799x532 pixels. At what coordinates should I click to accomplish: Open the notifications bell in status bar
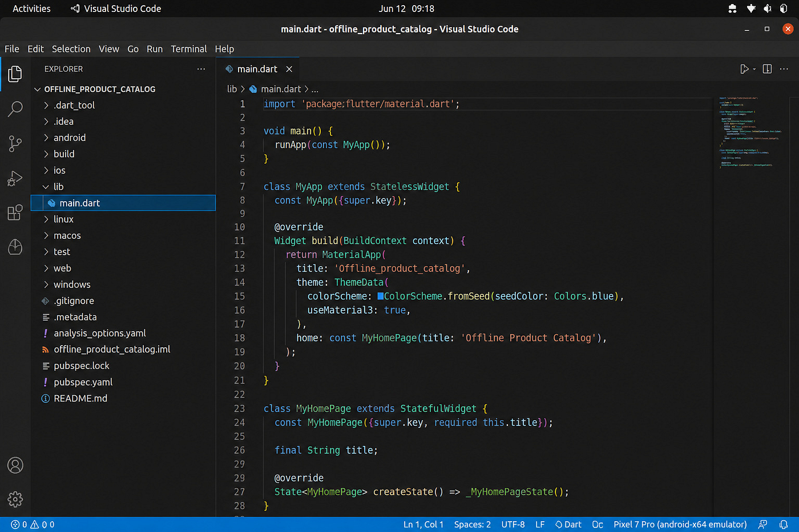coord(784,525)
